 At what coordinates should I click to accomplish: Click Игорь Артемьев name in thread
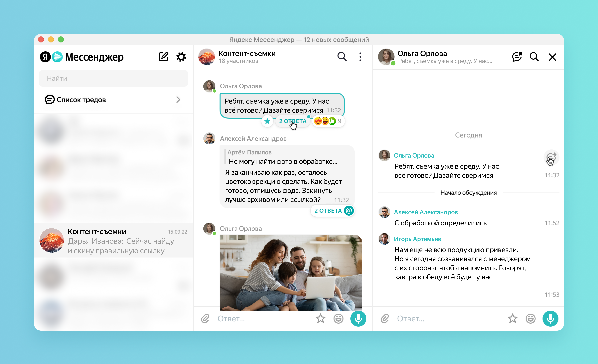tap(417, 239)
